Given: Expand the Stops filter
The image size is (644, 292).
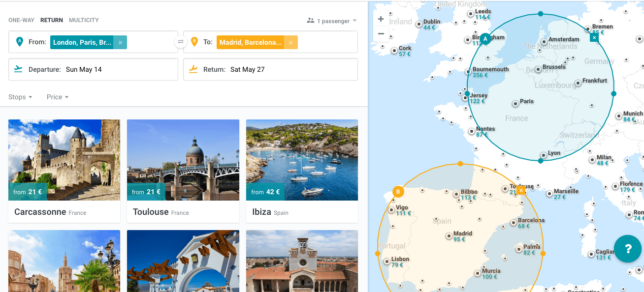Looking at the screenshot, I should pos(20,97).
